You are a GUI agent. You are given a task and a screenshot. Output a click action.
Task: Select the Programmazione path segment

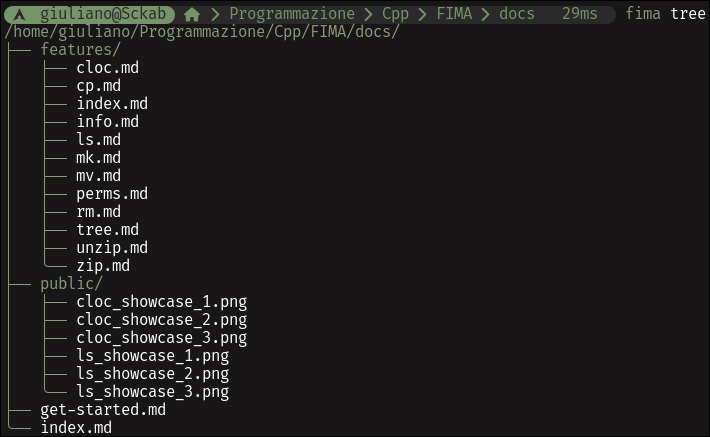pos(292,14)
